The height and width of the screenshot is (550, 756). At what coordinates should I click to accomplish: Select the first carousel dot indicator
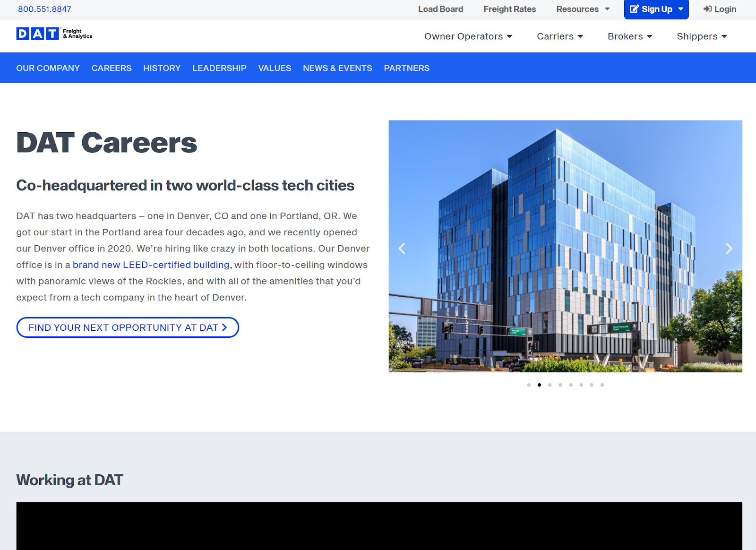[x=529, y=385]
